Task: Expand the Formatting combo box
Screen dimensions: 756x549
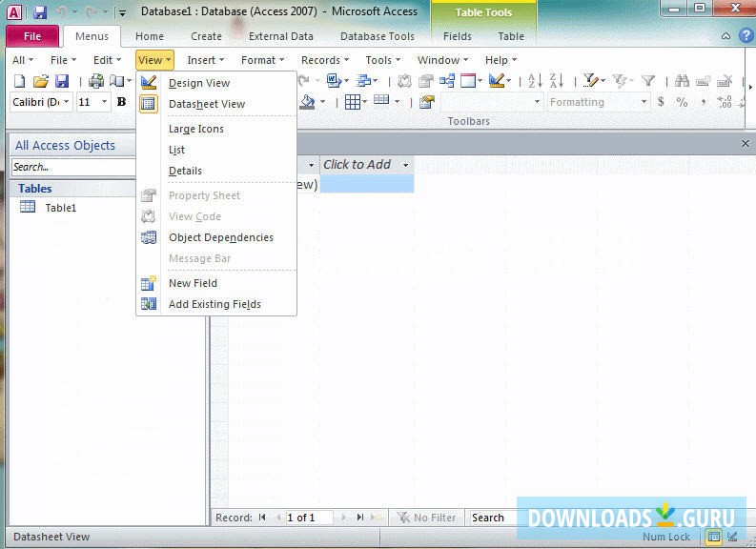Action: coord(644,102)
